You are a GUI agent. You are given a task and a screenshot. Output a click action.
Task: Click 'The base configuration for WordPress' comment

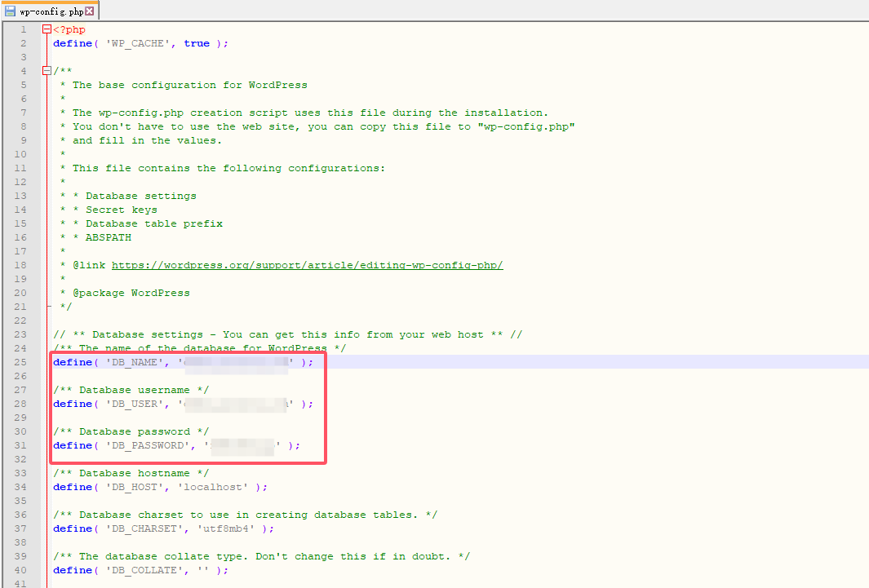(189, 86)
